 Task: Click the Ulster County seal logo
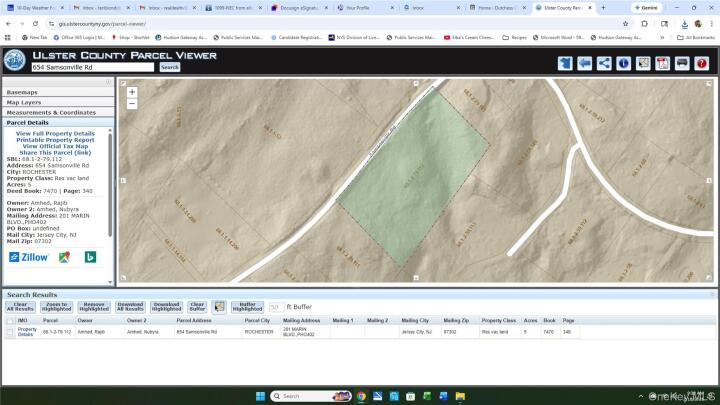[x=15, y=60]
